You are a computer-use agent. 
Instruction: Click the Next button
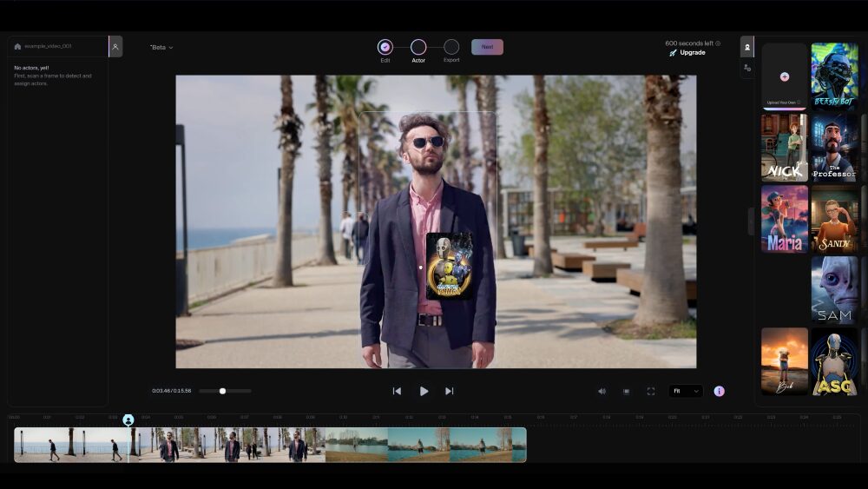click(487, 47)
